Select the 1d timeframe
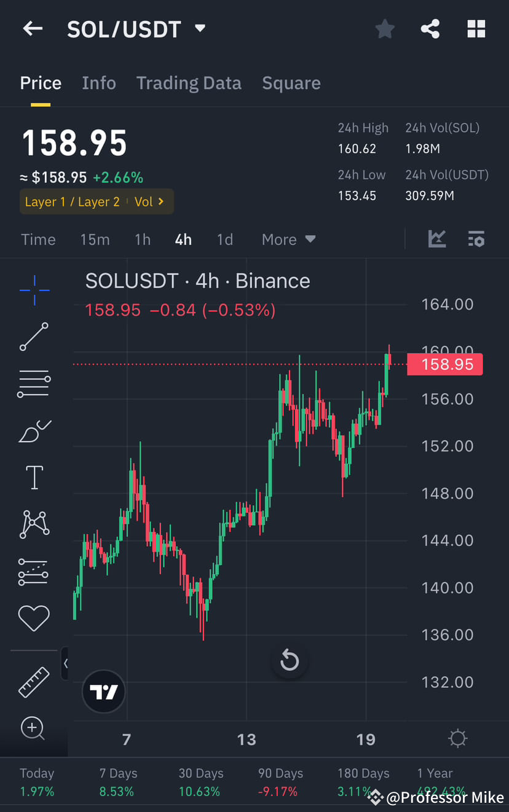 225,239
